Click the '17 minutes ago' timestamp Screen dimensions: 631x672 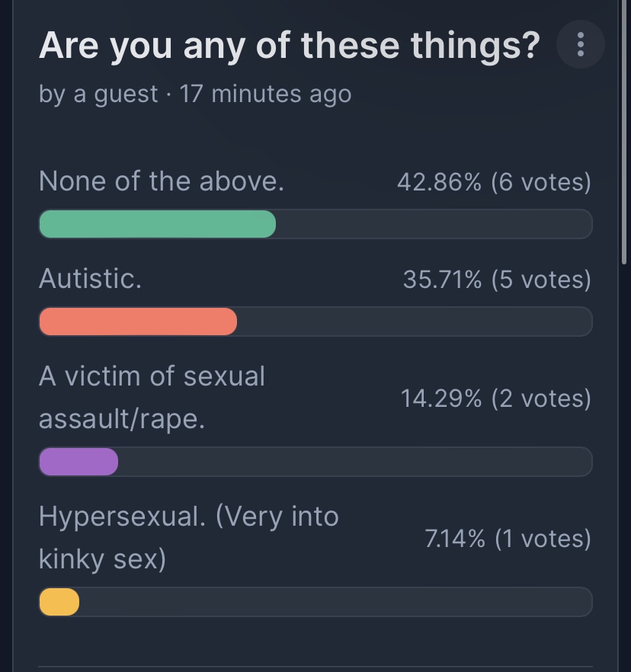coord(265,94)
